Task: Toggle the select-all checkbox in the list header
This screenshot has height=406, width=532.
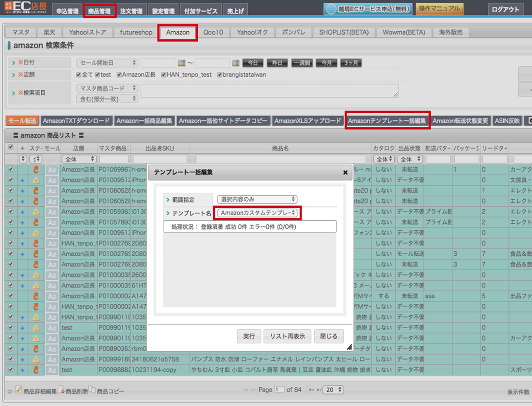Action: click(11, 147)
